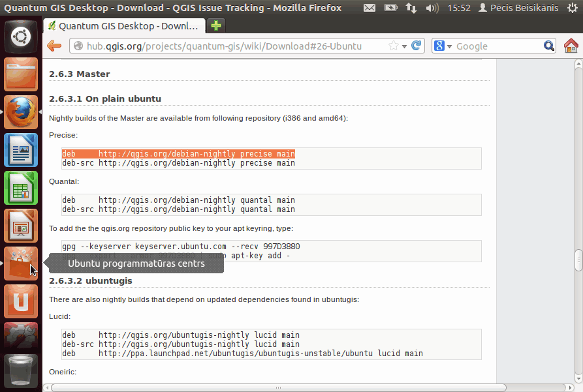Screen dimensions: 583x392
Task: Click the 'Precise:' label
Action: pos(63,135)
